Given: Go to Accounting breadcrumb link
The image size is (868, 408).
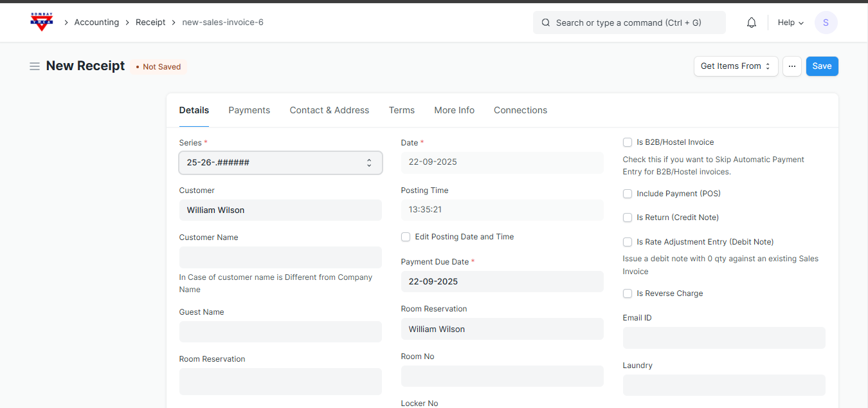Looking at the screenshot, I should (x=96, y=23).
